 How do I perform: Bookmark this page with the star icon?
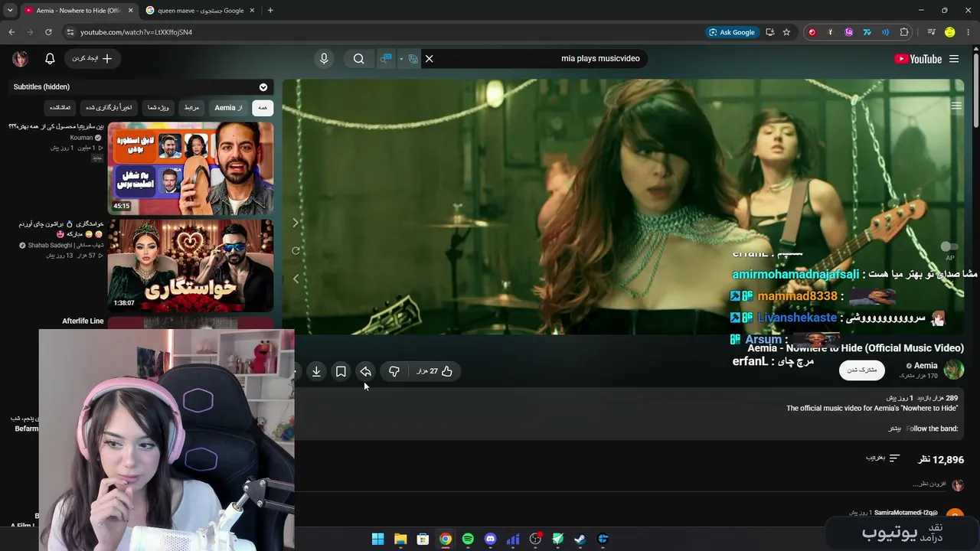(786, 32)
